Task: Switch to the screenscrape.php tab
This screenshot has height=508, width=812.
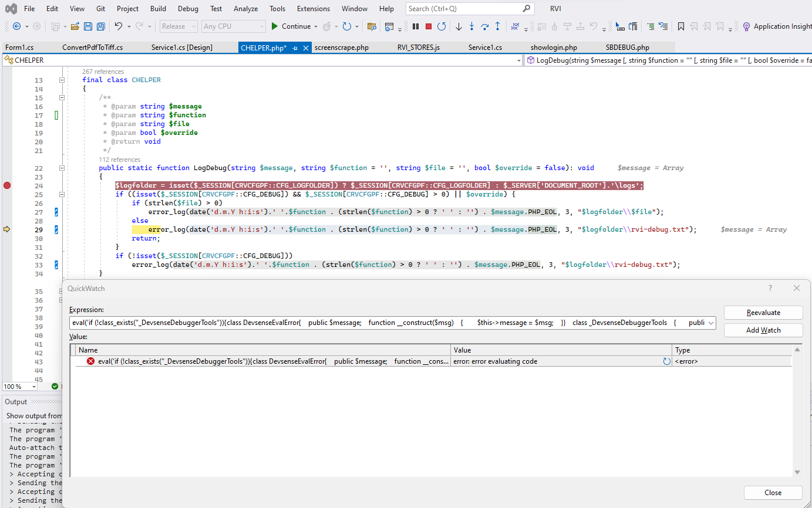Action: [341, 48]
